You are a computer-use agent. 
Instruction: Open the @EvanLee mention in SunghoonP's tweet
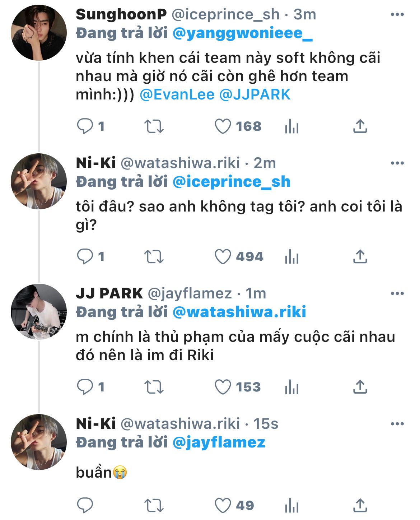point(177,95)
